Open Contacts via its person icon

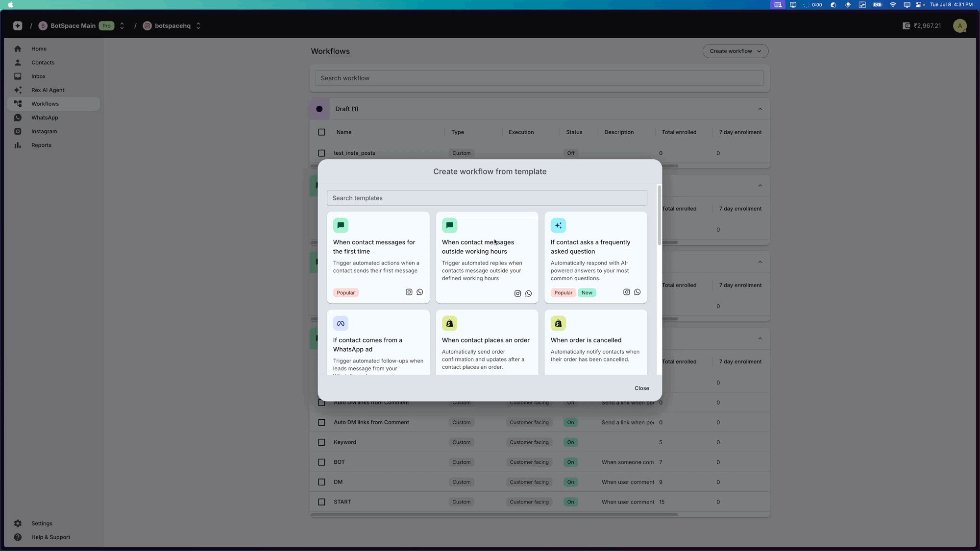(x=18, y=62)
